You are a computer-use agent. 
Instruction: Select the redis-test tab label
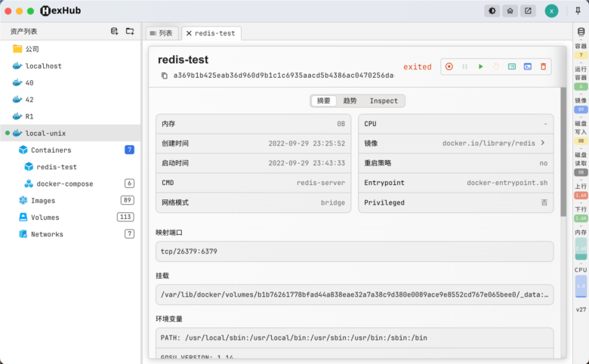(x=215, y=33)
